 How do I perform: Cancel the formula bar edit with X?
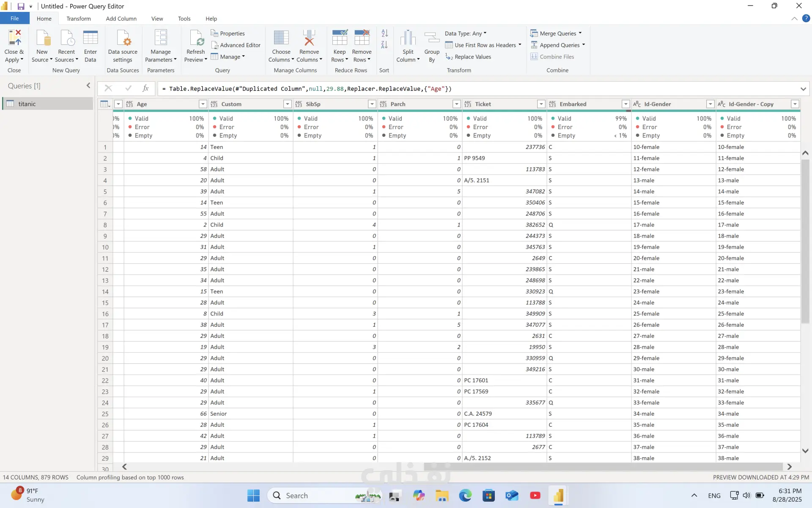click(108, 88)
